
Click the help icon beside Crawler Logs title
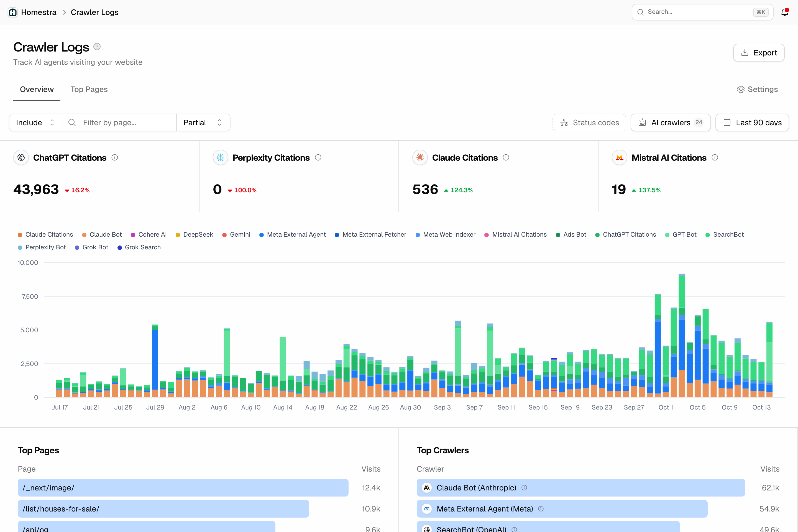coord(97,47)
